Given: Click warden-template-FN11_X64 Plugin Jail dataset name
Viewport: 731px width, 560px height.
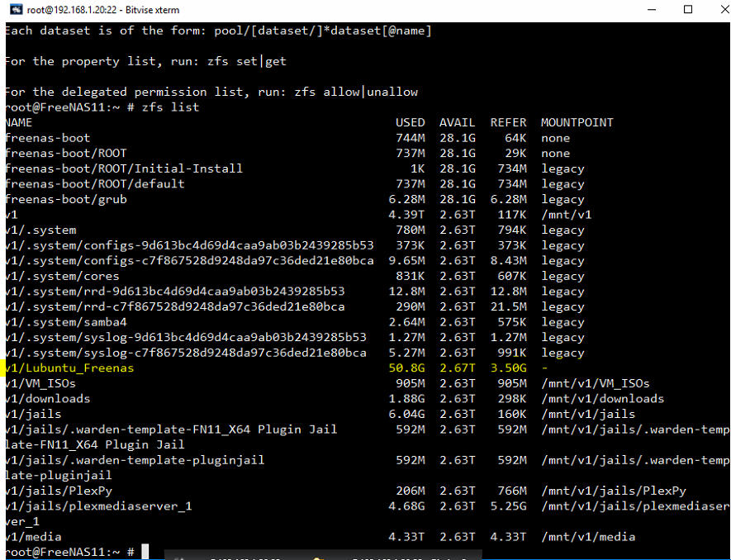Looking at the screenshot, I should [171, 429].
